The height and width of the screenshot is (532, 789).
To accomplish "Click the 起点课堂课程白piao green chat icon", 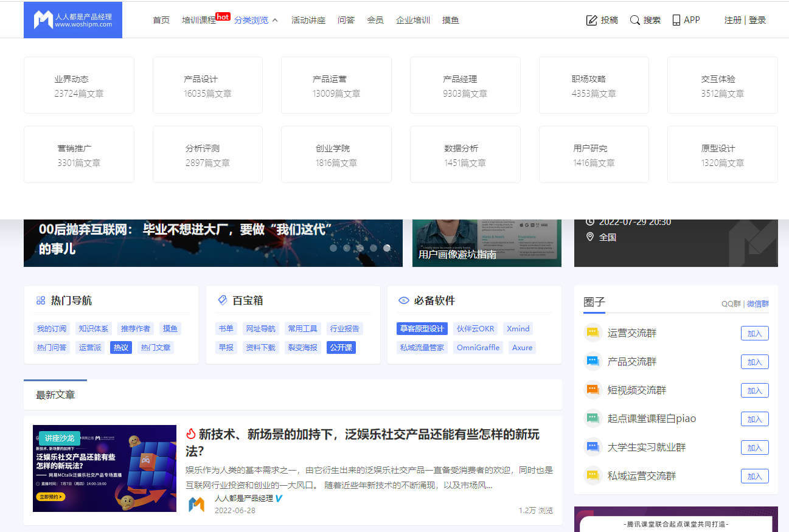I will [x=593, y=418].
